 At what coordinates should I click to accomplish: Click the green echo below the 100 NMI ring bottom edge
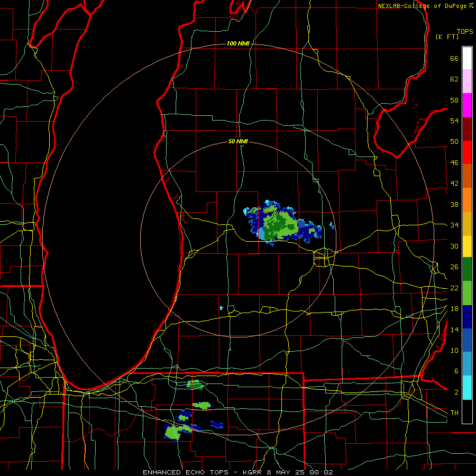(173, 432)
